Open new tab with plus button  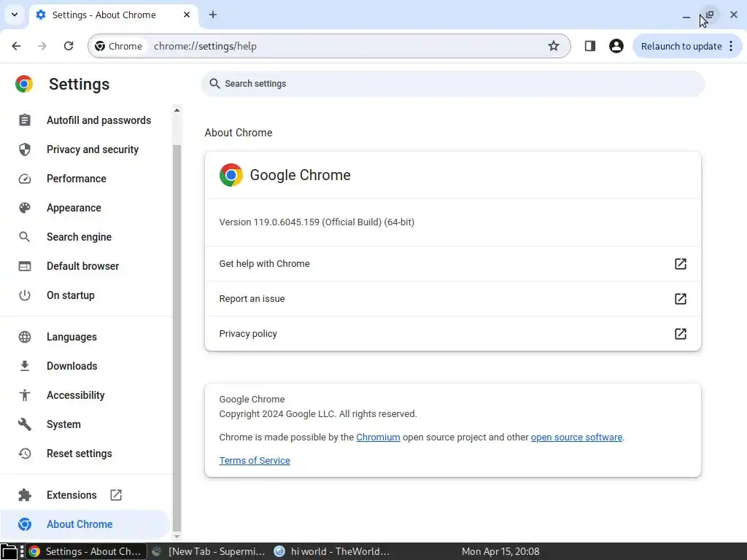pos(213,15)
